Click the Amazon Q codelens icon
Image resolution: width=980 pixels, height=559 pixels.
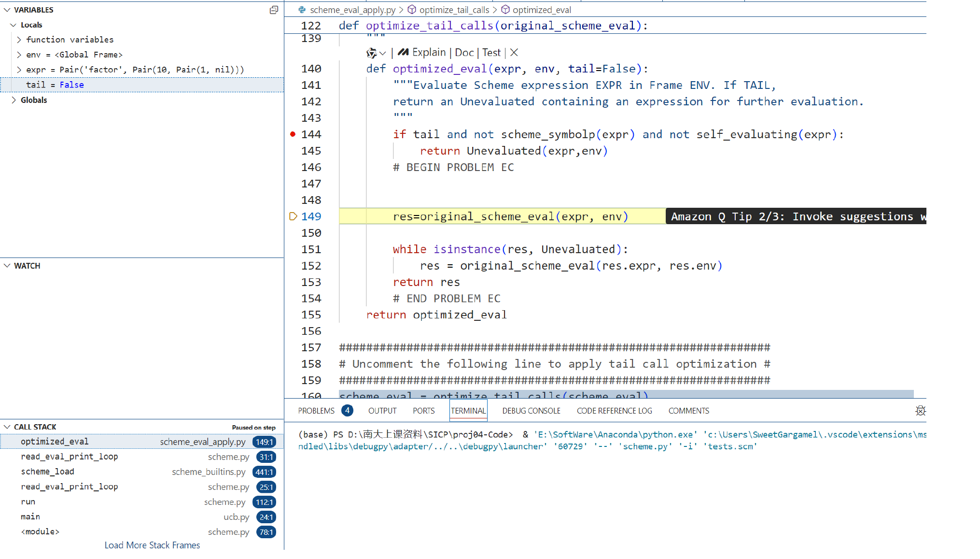coord(371,53)
